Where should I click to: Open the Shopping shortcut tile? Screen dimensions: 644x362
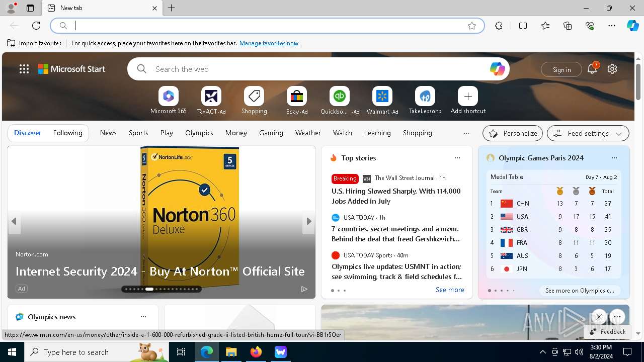254,101
